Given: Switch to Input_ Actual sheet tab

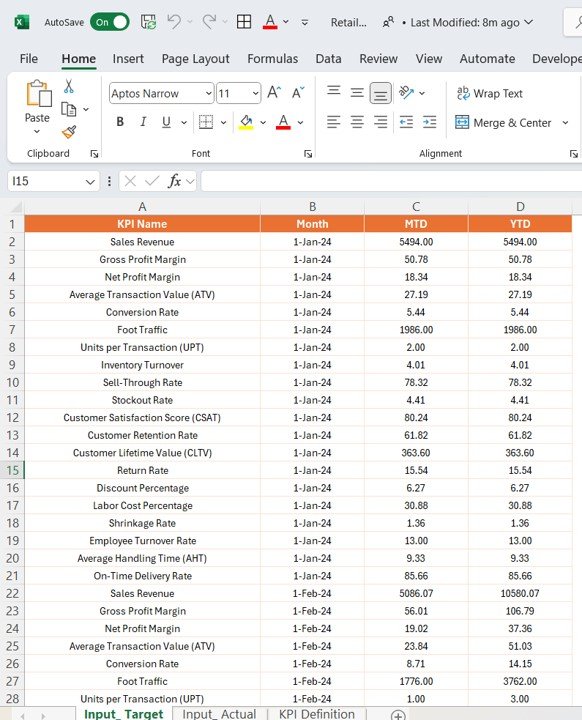Looking at the screenshot, I should click(219, 714).
